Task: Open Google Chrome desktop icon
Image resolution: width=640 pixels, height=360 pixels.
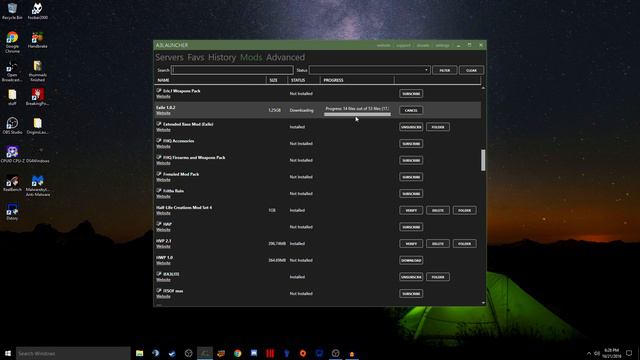Action: point(12,42)
